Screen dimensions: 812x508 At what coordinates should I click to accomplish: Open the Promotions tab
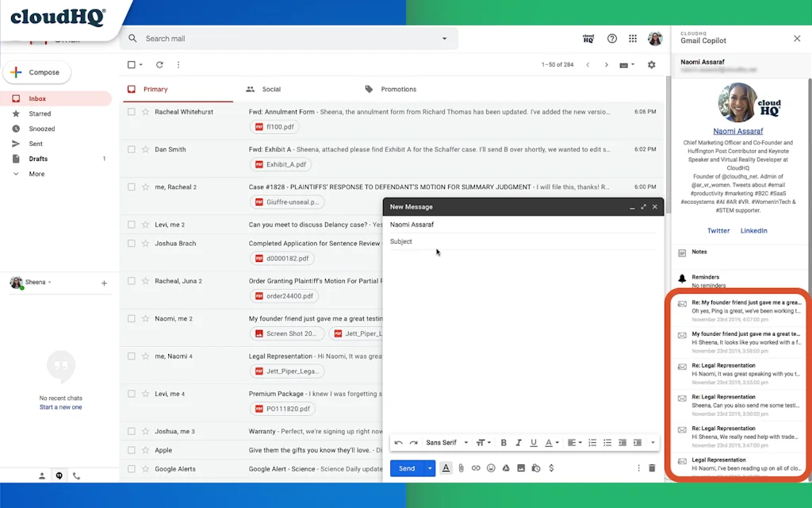(x=397, y=89)
